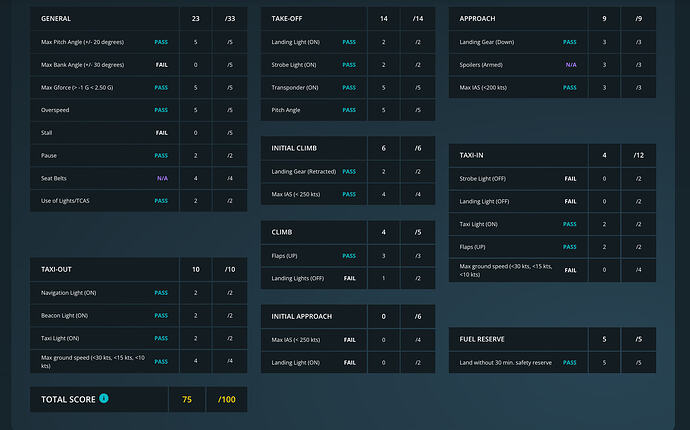Click FAIL status in the Strobe Light (OFF) row

570,179
